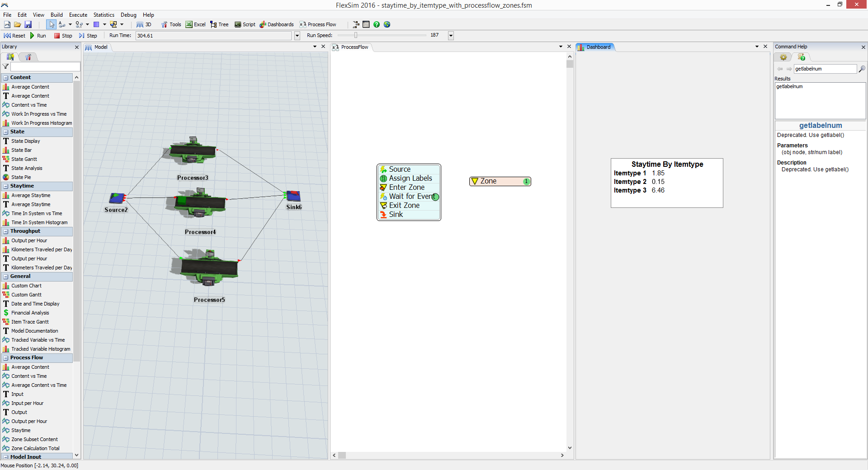Click the Run Speed slider handle
The height and width of the screenshot is (470, 868).
[x=356, y=35]
